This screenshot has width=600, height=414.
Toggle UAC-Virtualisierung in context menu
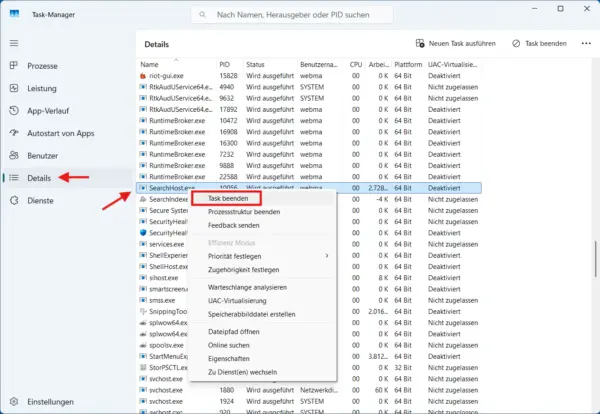[237, 301]
